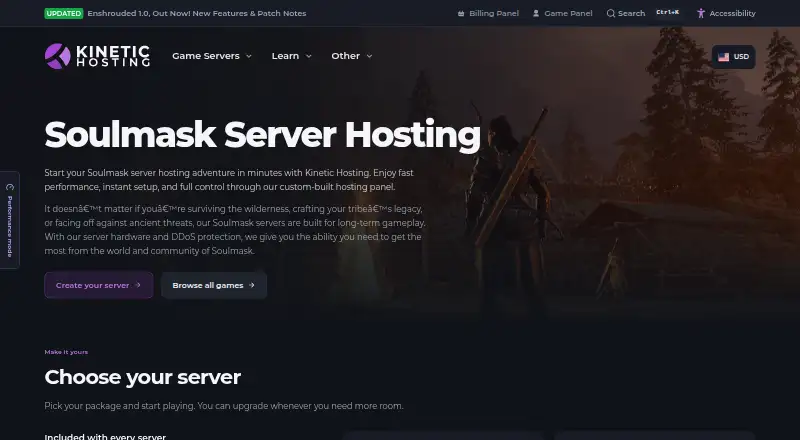Click Browse all games button
800x440 pixels.
[x=214, y=285]
